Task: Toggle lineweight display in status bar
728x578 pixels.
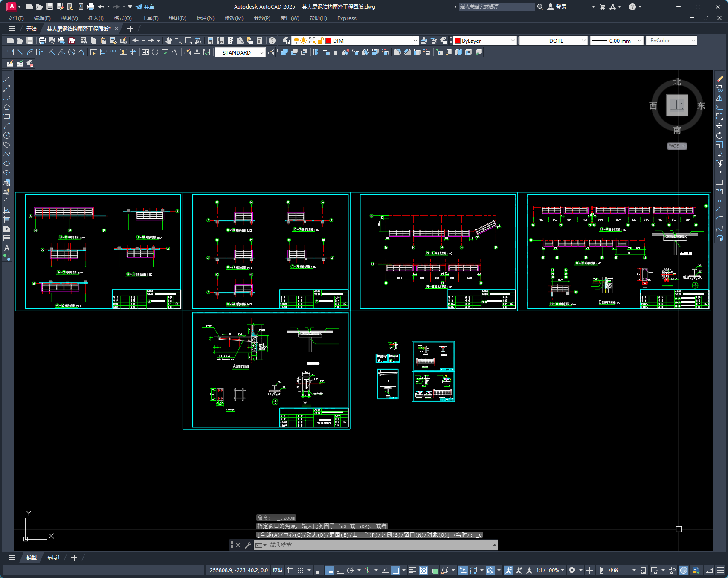Action: tap(412, 570)
